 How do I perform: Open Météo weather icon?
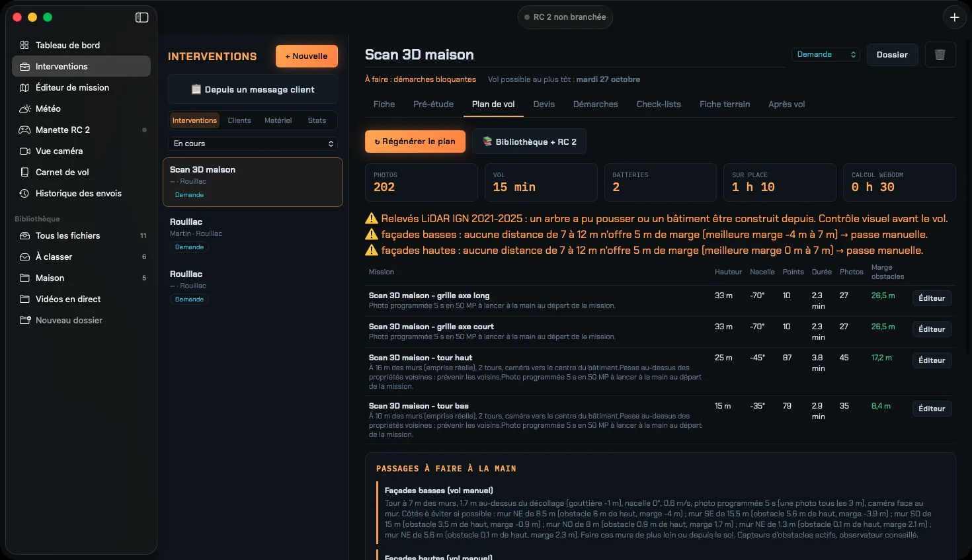click(x=24, y=108)
